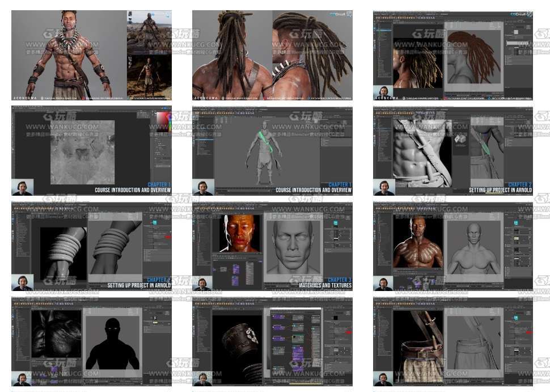The height and width of the screenshot is (392, 550).
Task: Open the grayscale texture map thumbnail
Action: 91,151
